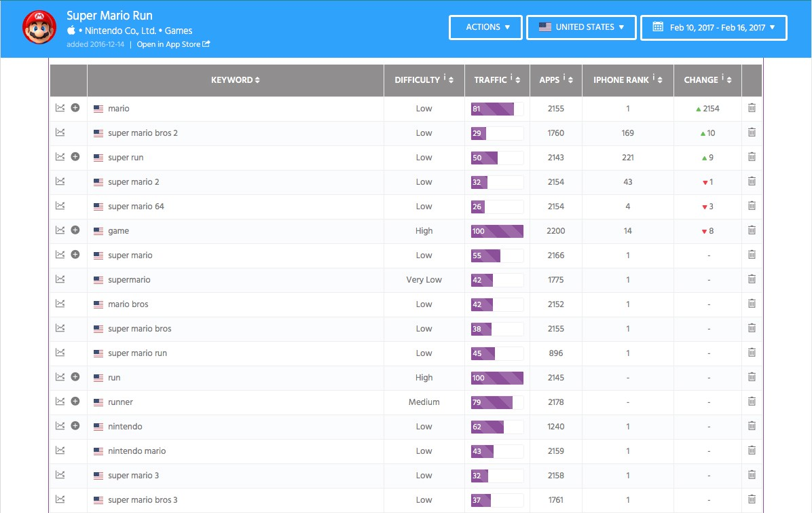This screenshot has height=513, width=812.
Task: Remove the runner keyword via trash icon
Action: coord(752,402)
